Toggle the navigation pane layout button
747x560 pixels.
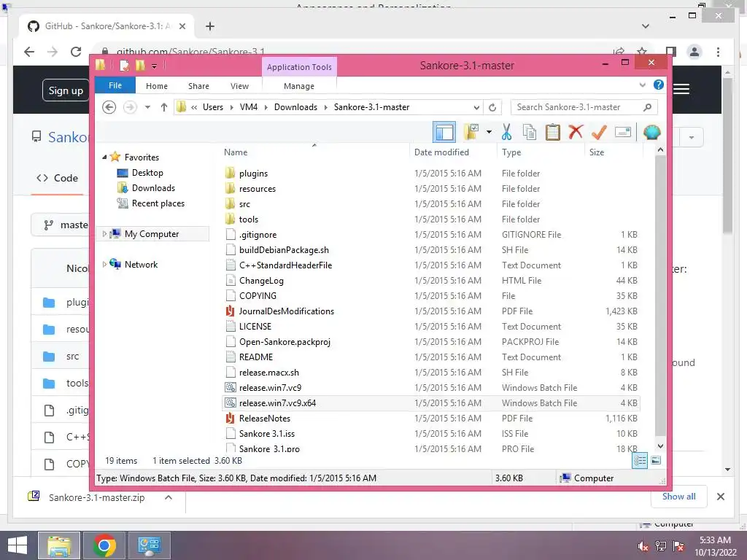[x=444, y=132]
